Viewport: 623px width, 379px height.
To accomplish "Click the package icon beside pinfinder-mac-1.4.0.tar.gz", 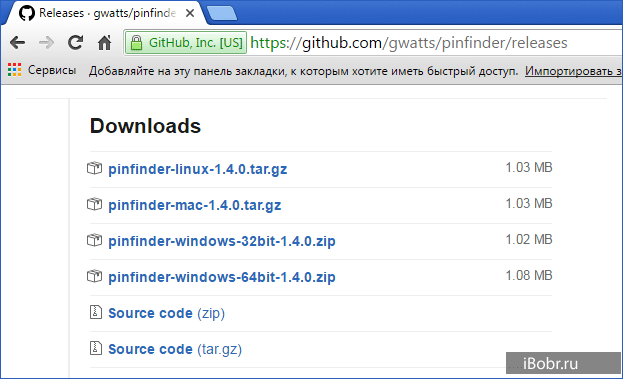I will pyautogui.click(x=95, y=205).
